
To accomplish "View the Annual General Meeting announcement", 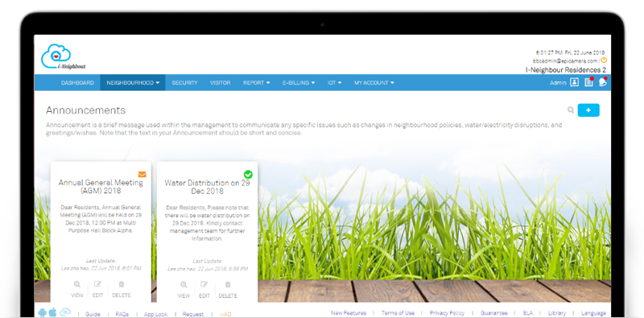I will (x=77, y=289).
